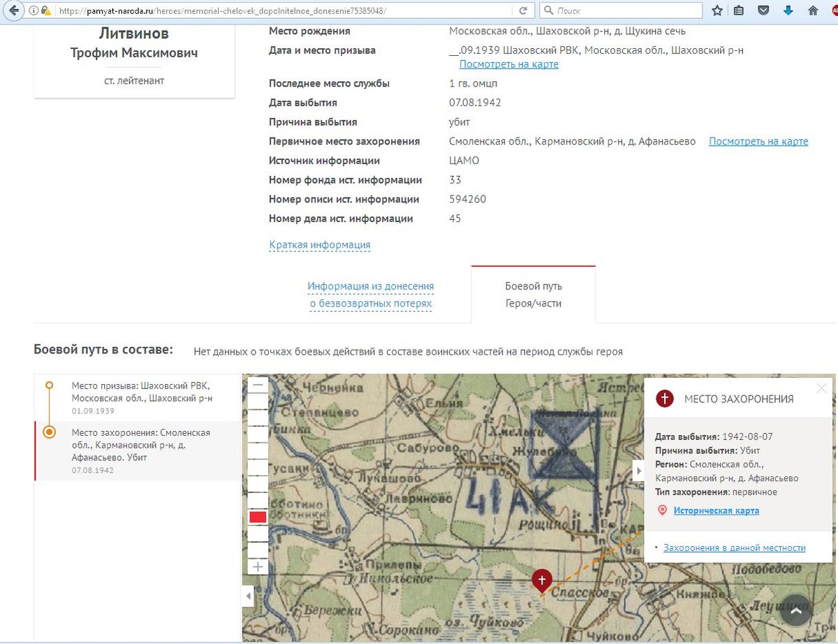838x644 pixels.
Task: Click Посмотреть на карте under conscription place
Action: [x=508, y=64]
